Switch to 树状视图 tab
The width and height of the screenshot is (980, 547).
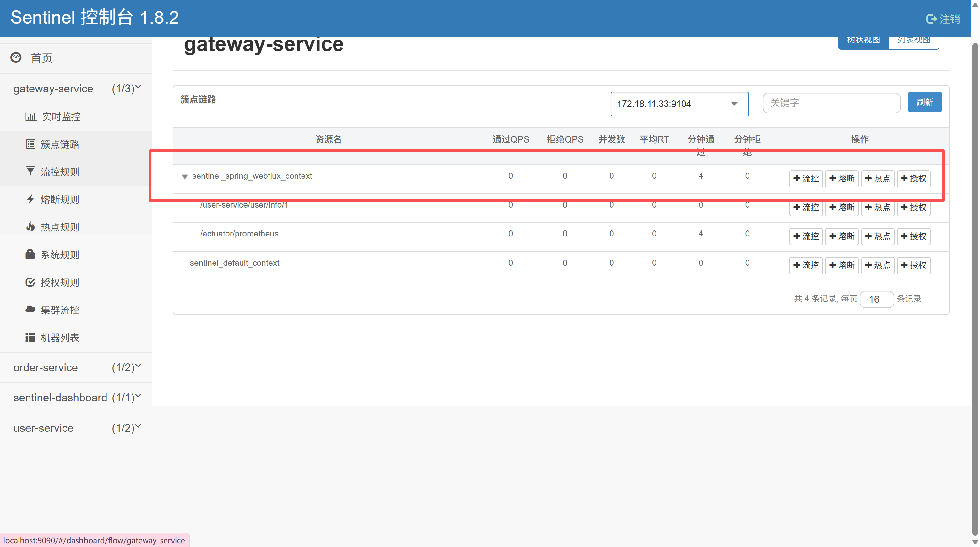tap(863, 43)
